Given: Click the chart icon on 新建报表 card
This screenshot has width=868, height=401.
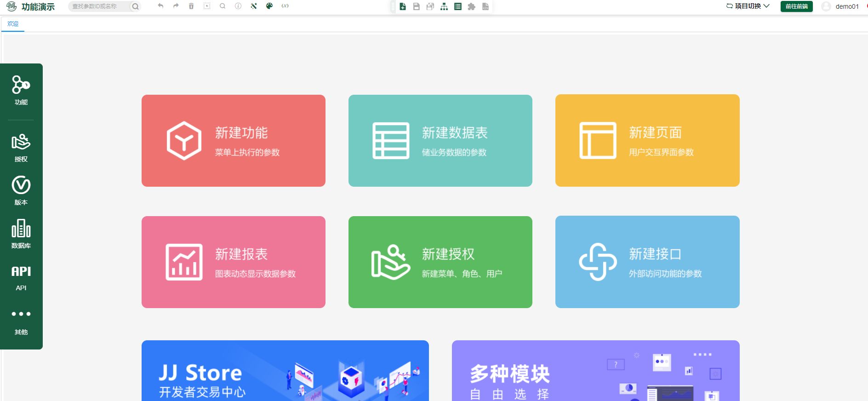Looking at the screenshot, I should [x=184, y=262].
